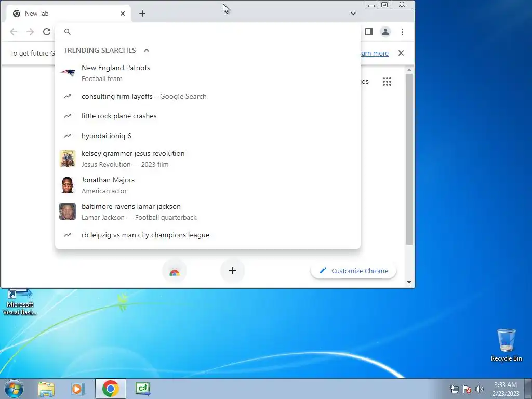The image size is (532, 399).
Task: Click the page vertical scrollbar thumb
Action: (409, 159)
